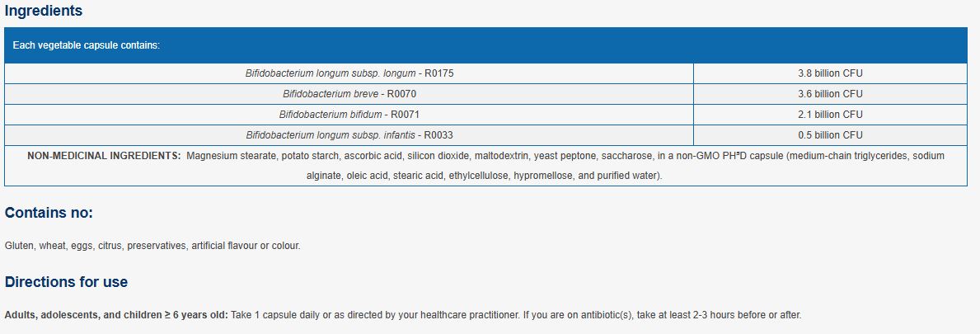Click the 3.8 billion CFU cell

pos(830,73)
